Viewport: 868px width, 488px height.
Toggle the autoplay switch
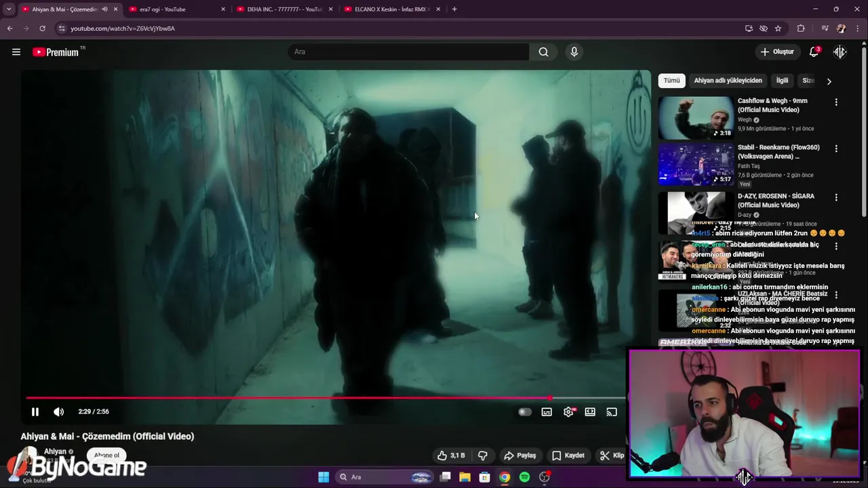tap(524, 411)
